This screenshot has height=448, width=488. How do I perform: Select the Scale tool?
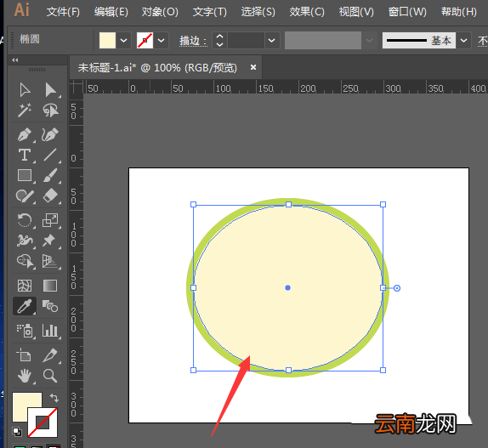point(50,220)
